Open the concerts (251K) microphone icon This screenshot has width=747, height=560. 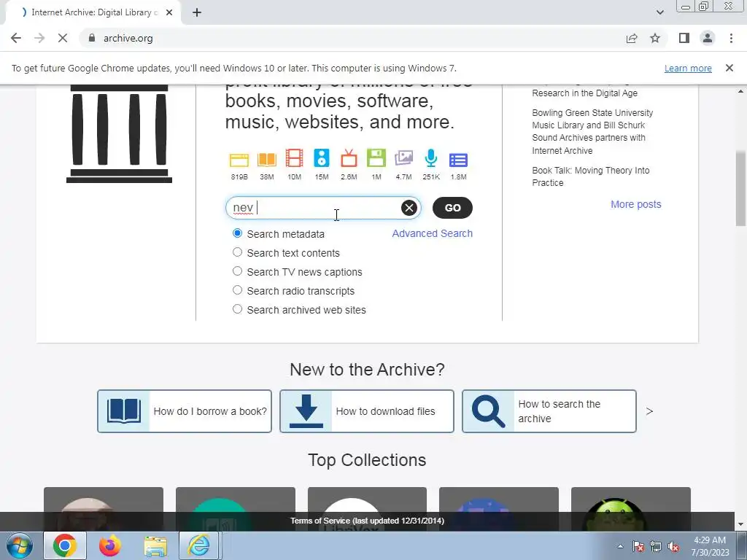pyautogui.click(x=431, y=158)
